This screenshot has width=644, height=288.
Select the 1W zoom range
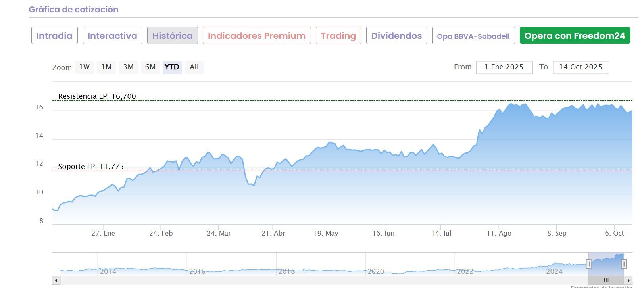pos(84,67)
